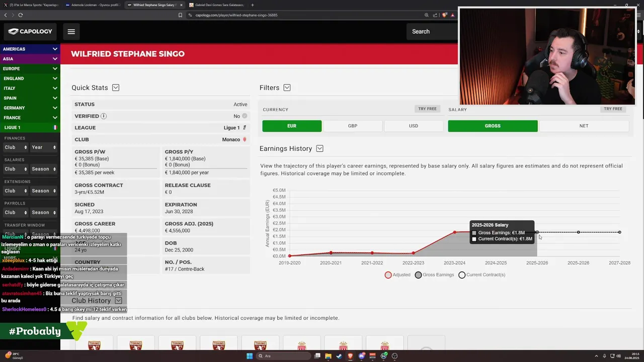The width and height of the screenshot is (644, 362).
Task: Click the 2020-2021 data point on chart
Action: click(x=331, y=253)
